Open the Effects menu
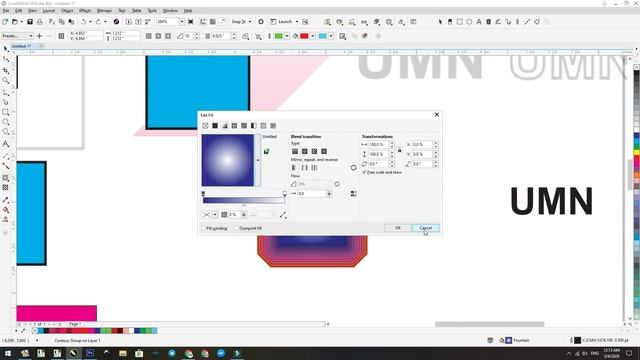Viewport: 640px width, 360px height. point(85,11)
